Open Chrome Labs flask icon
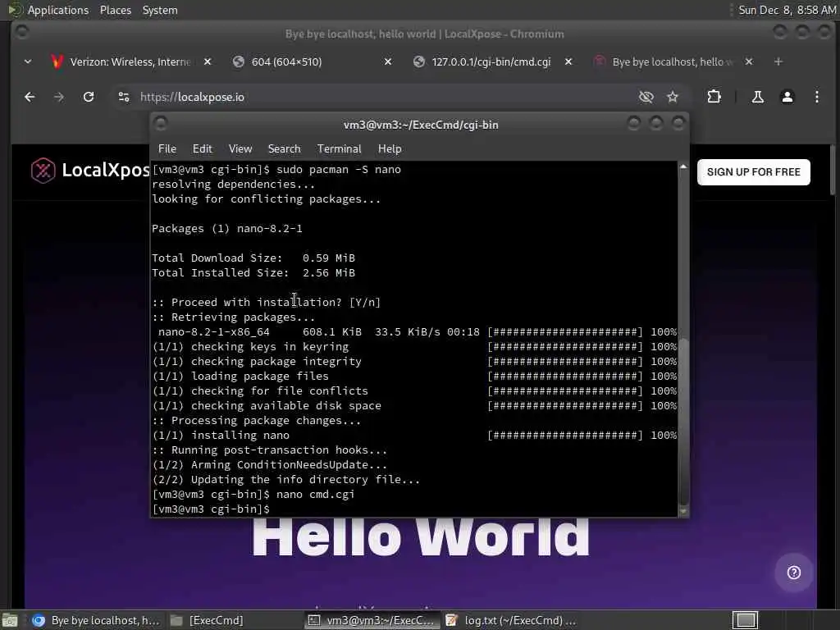Viewport: 840px width, 630px height. click(x=757, y=97)
